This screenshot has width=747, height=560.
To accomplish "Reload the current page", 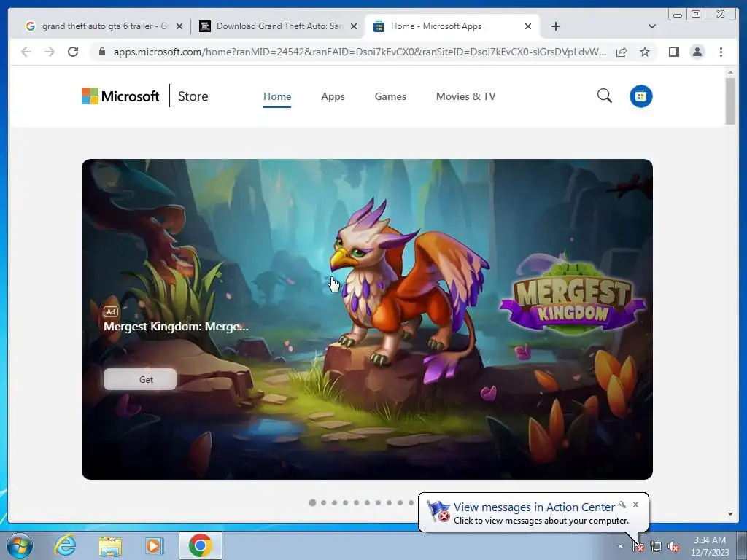I will point(73,52).
